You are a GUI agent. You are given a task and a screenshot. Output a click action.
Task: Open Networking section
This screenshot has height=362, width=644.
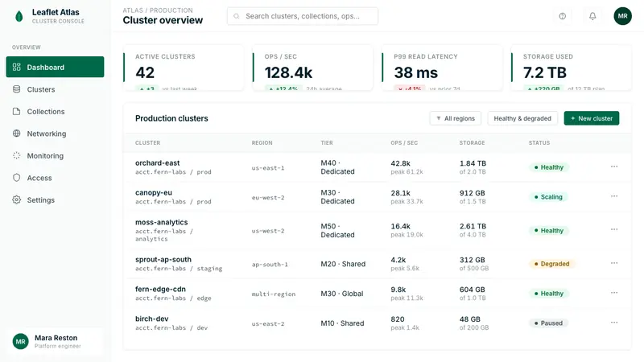(55, 134)
